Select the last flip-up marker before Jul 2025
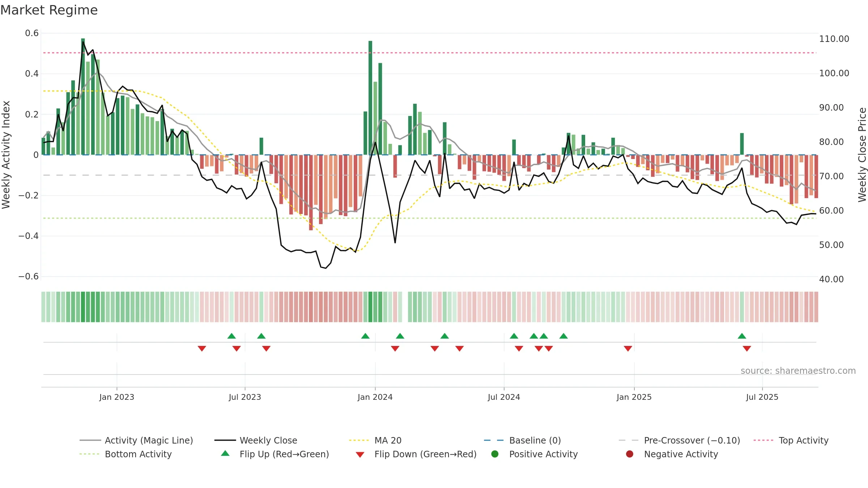The height and width of the screenshot is (488, 868). pos(742,336)
